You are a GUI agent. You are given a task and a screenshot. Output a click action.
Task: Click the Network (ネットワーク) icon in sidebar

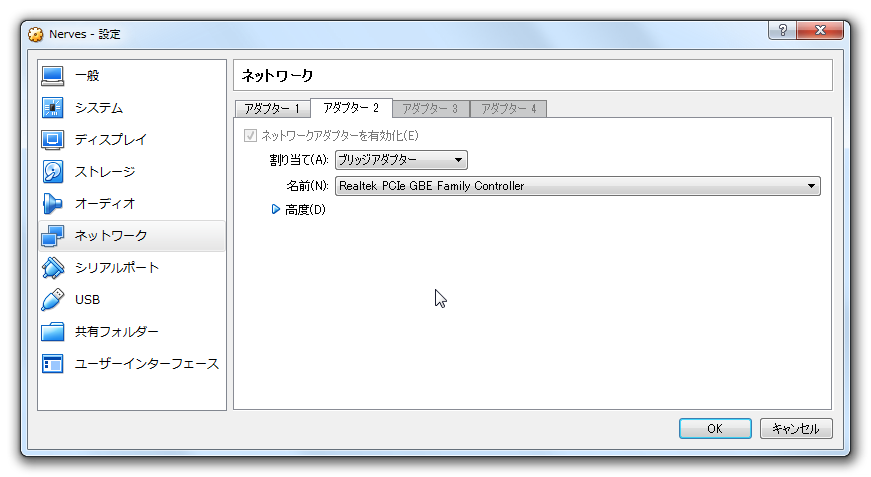(x=53, y=236)
